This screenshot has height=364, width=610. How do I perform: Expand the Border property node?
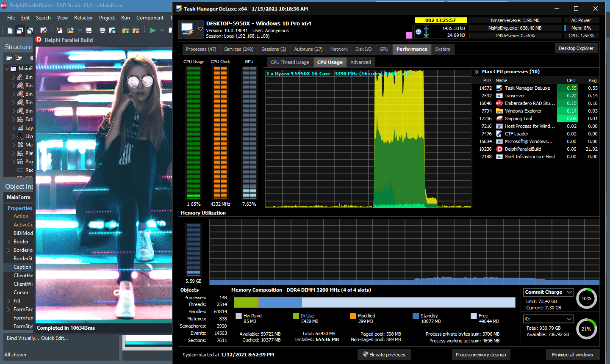tap(8, 242)
